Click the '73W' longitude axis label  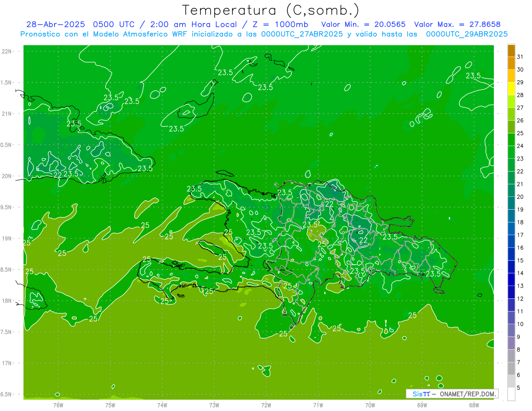pos(214,405)
